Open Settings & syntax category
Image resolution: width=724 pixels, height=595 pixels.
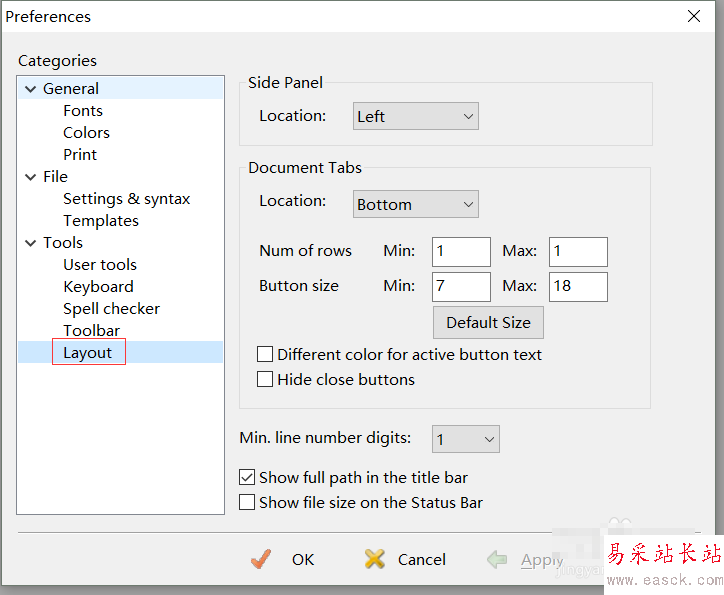coord(126,199)
